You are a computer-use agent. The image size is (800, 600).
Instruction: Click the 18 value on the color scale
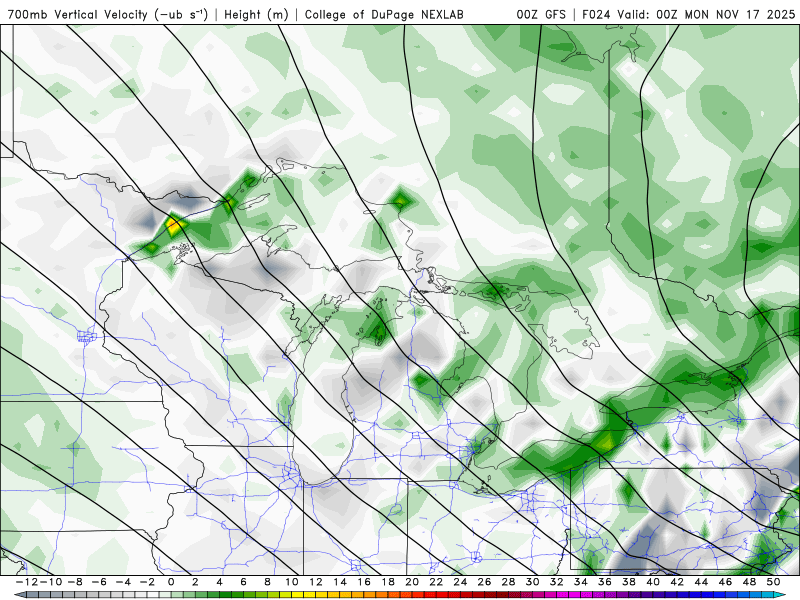pos(388,582)
